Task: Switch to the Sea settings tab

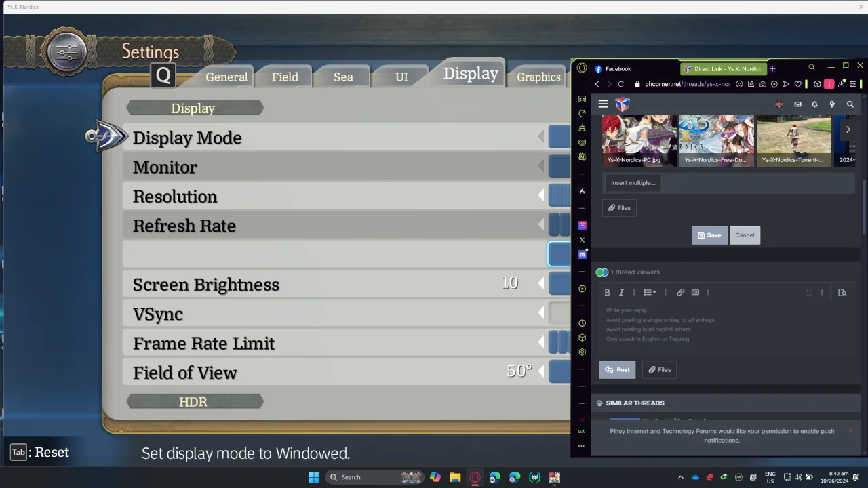Action: 343,77
